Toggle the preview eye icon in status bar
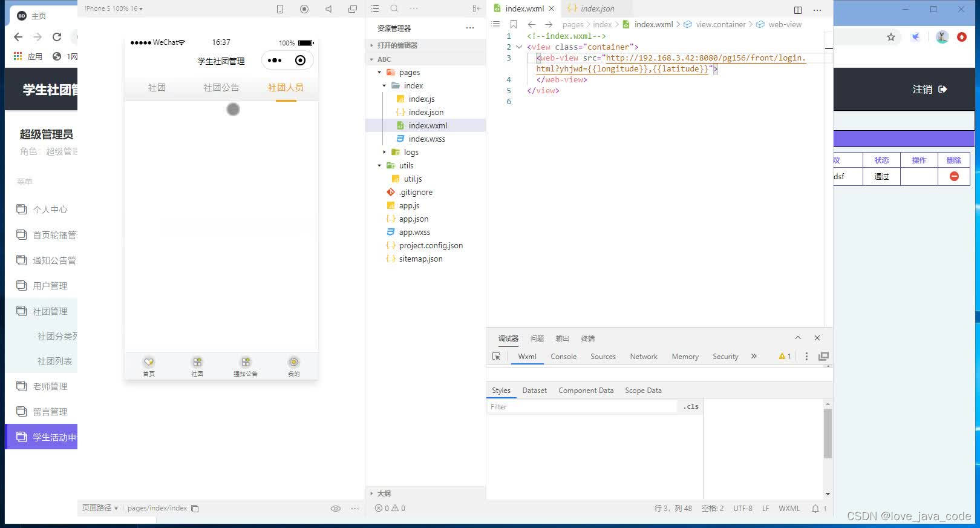The image size is (980, 528). coord(336,509)
